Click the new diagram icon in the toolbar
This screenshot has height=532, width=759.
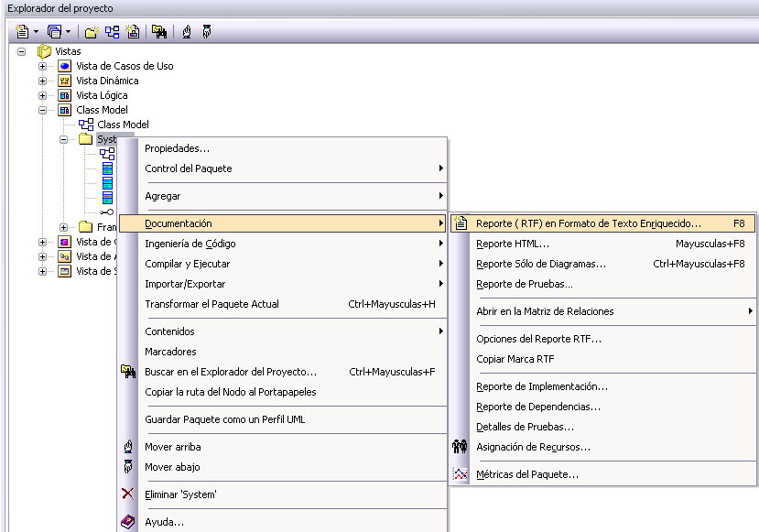point(113,32)
